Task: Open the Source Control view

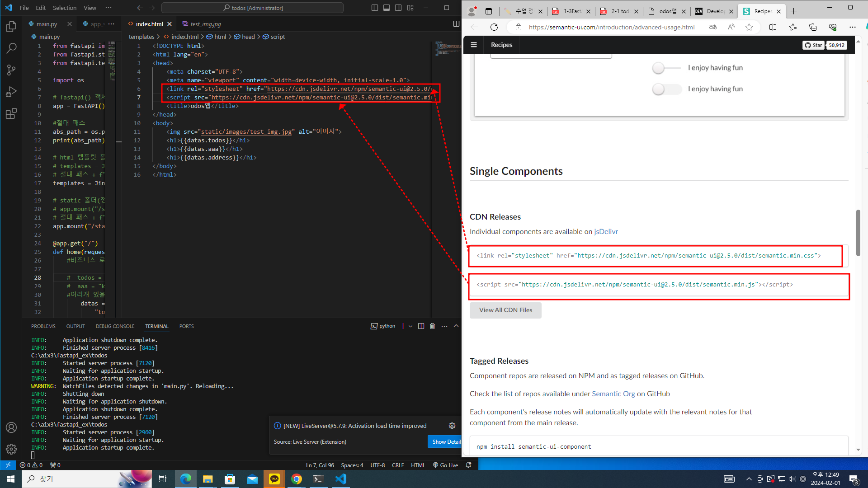Action: click(x=11, y=70)
